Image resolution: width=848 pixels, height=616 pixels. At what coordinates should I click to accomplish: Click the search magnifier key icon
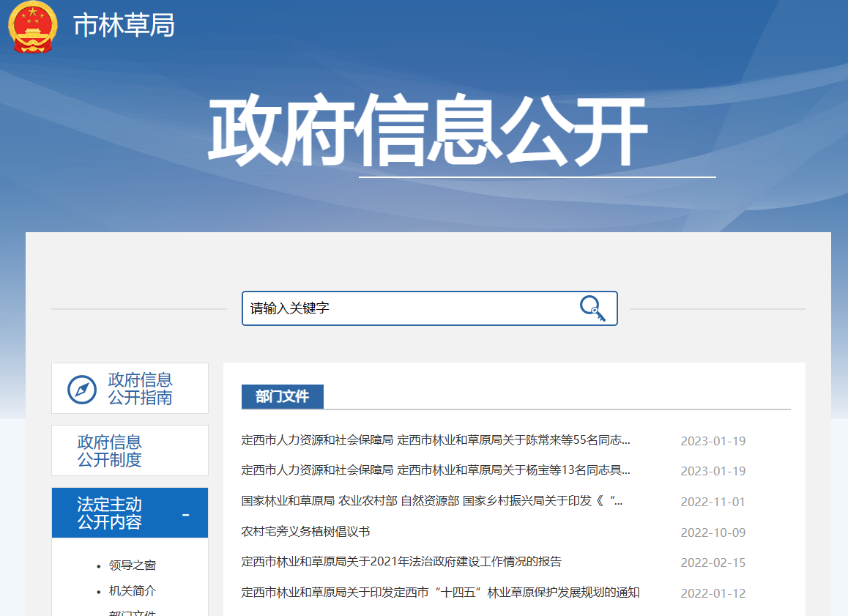[x=592, y=308]
